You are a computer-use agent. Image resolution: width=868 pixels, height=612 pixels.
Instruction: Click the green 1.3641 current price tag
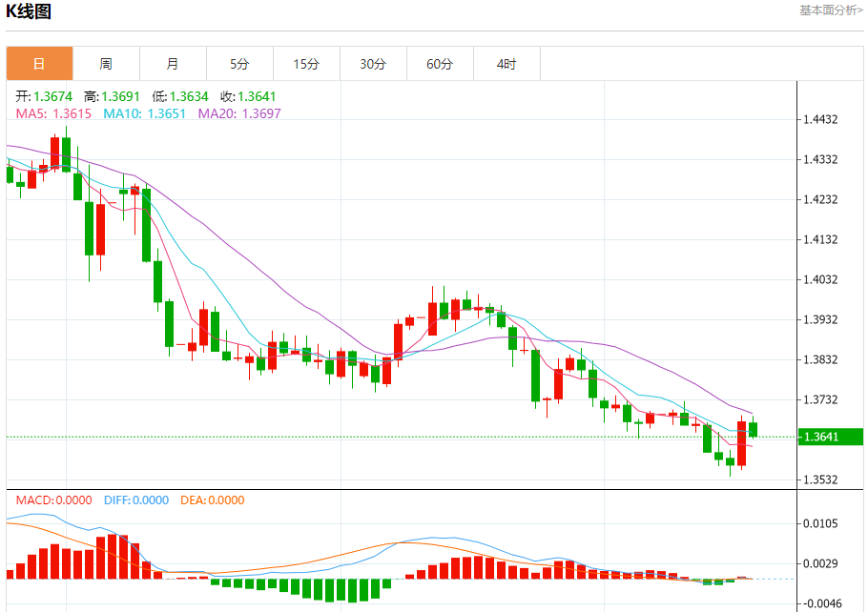(831, 437)
